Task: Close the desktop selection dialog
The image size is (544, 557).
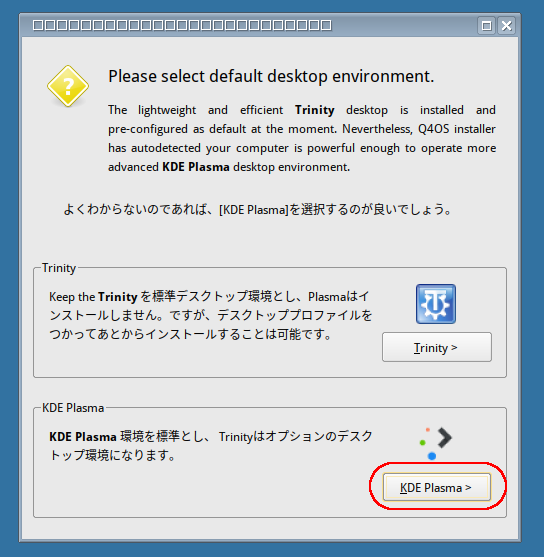Action: [507, 26]
